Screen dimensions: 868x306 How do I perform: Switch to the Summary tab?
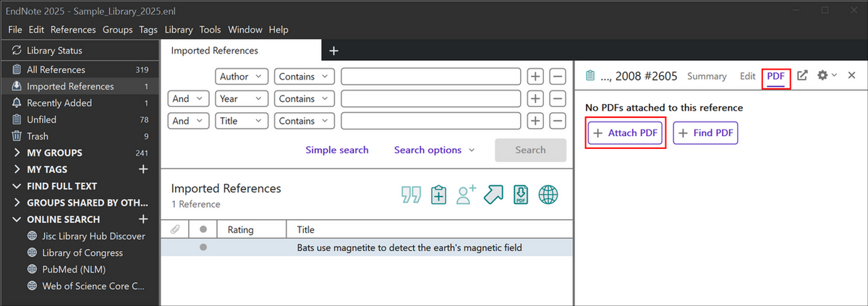(707, 76)
